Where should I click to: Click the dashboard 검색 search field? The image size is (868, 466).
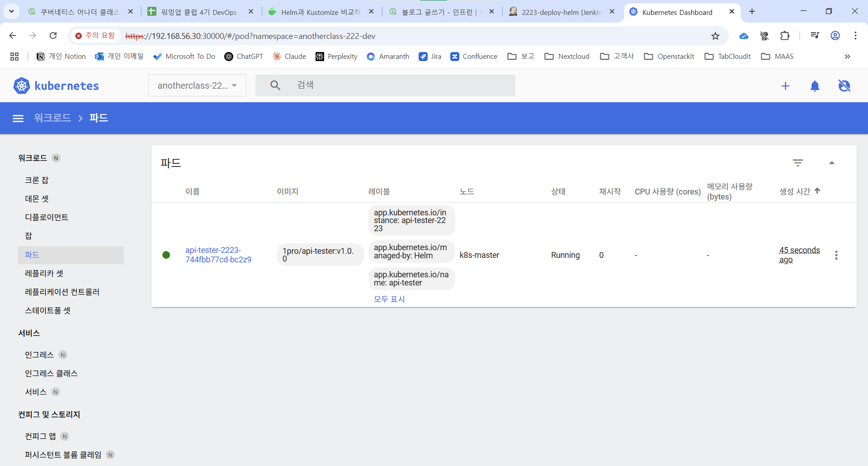tap(385, 86)
